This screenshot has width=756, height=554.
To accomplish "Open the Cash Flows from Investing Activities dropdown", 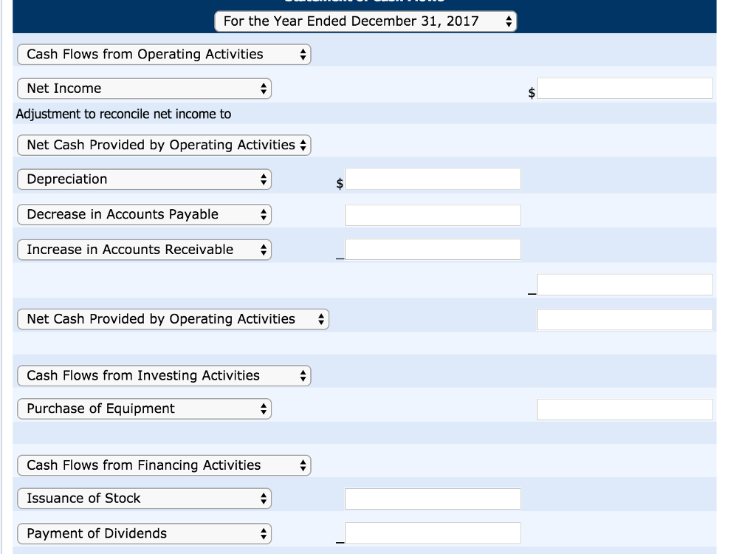I will (x=164, y=376).
